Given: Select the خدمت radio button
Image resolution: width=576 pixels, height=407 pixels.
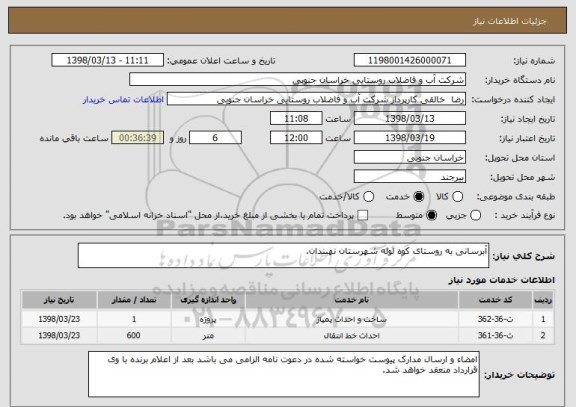Looking at the screenshot, I should coord(418,197).
